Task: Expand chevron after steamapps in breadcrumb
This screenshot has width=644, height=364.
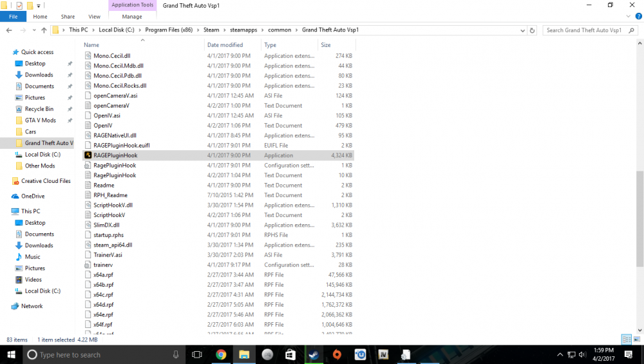Action: point(263,30)
